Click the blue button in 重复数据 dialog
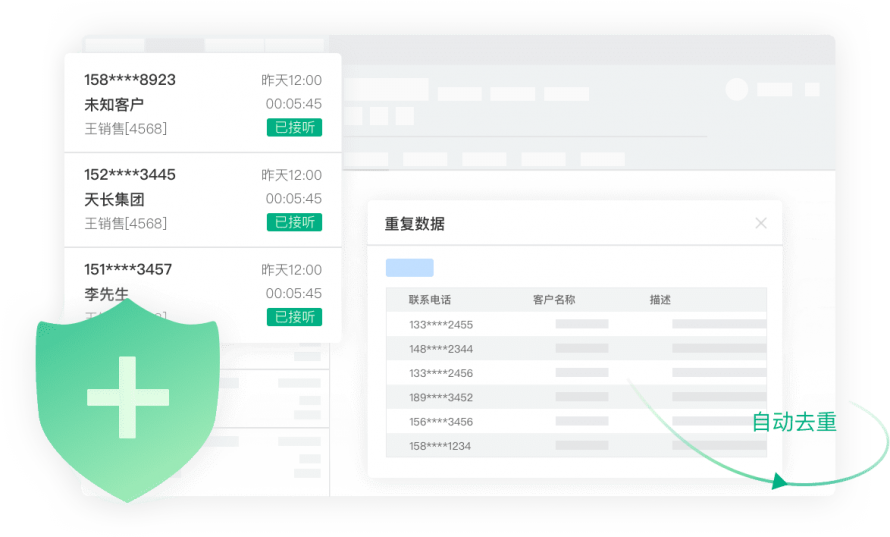Viewport: 890px width, 537px height. pos(410,268)
